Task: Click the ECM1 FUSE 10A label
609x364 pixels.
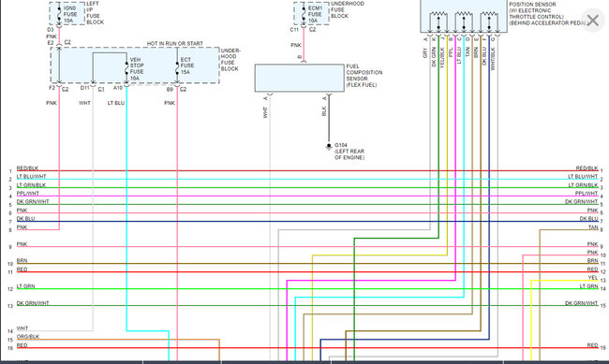Action: (315, 14)
